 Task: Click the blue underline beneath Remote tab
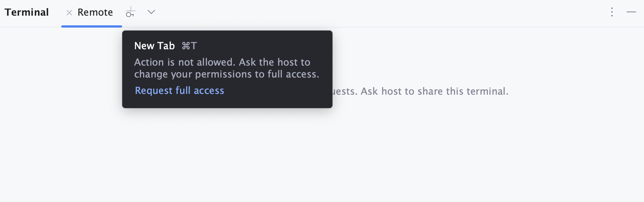[x=92, y=26]
